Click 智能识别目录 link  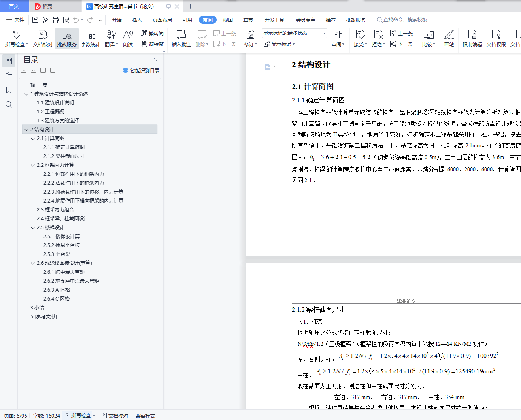coord(141,70)
